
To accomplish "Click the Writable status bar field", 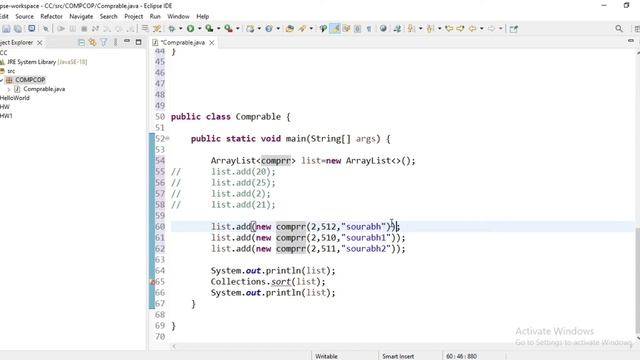I will [x=327, y=356].
